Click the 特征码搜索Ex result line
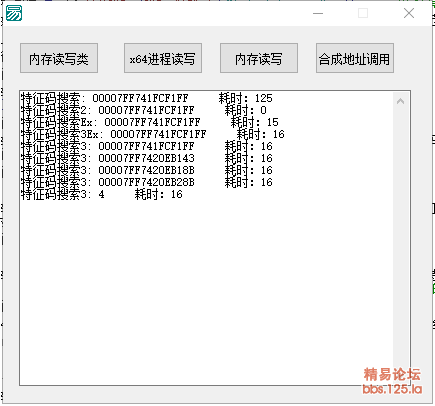 [x=150, y=122]
